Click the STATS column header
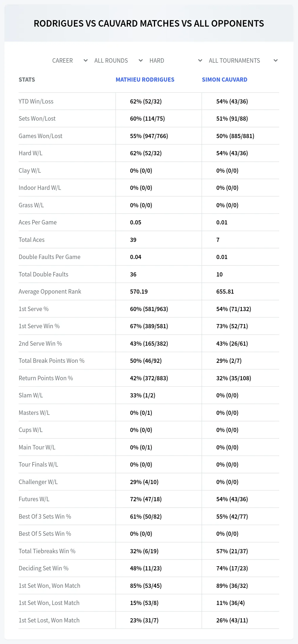Viewport: 298px width, 644px height. pos(27,80)
